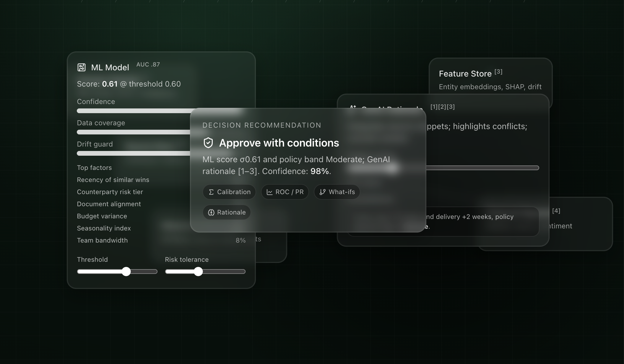Click the chart icon on ROC / PR
The image size is (624, 364).
(269, 192)
